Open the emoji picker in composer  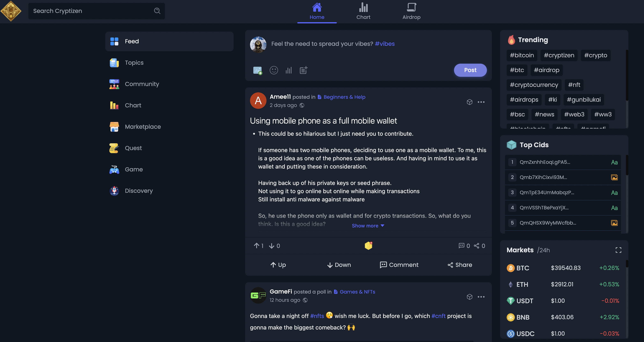274,70
